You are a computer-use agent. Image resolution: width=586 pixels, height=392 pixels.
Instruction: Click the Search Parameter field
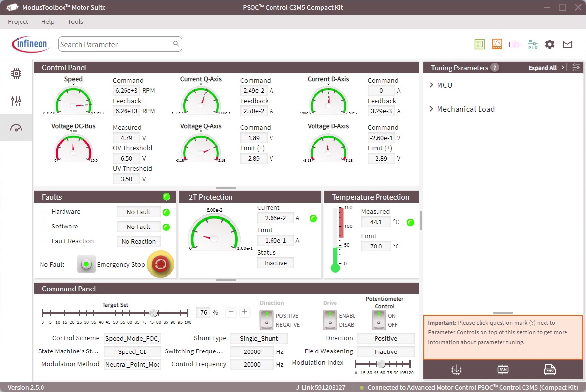click(115, 44)
